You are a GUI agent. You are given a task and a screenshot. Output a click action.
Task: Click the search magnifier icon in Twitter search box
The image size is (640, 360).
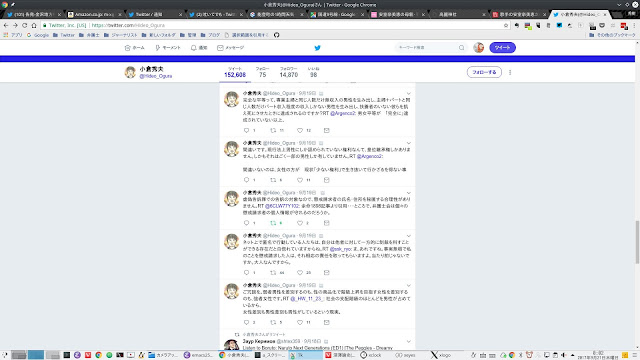[x=461, y=48]
